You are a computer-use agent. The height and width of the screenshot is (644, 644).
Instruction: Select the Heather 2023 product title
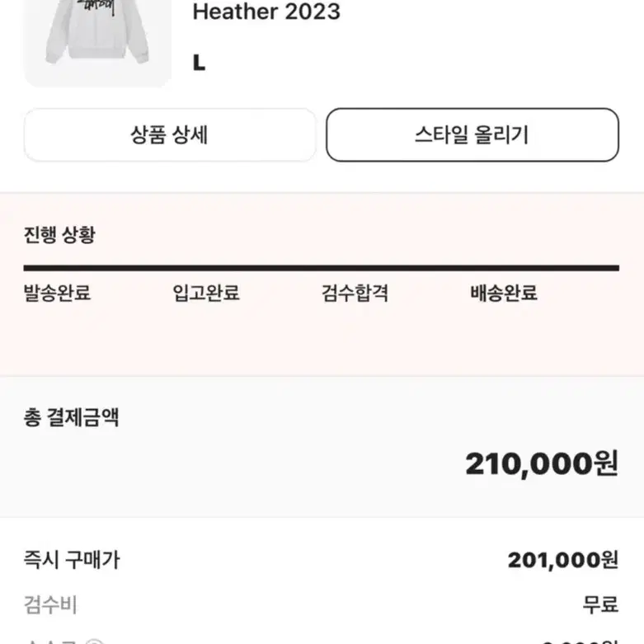[266, 11]
